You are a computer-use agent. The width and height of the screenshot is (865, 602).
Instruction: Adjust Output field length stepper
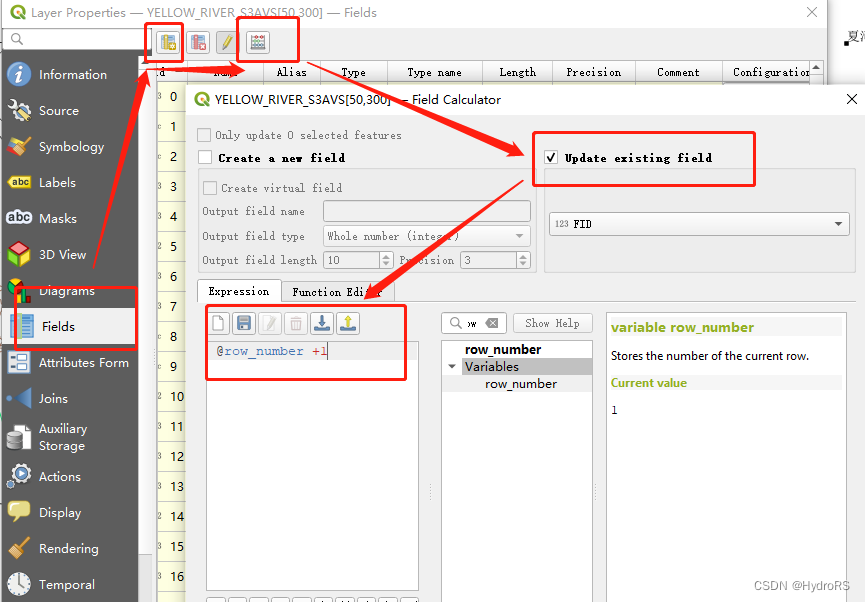tap(386, 260)
